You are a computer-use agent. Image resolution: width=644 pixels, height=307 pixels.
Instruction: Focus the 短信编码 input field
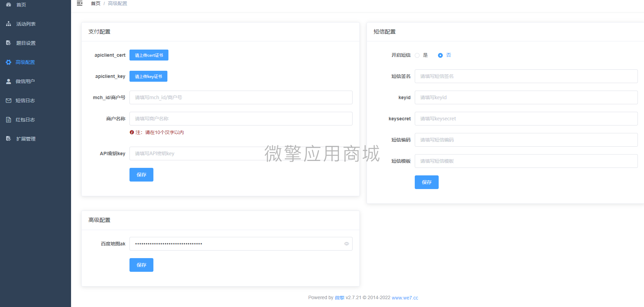[x=526, y=140]
